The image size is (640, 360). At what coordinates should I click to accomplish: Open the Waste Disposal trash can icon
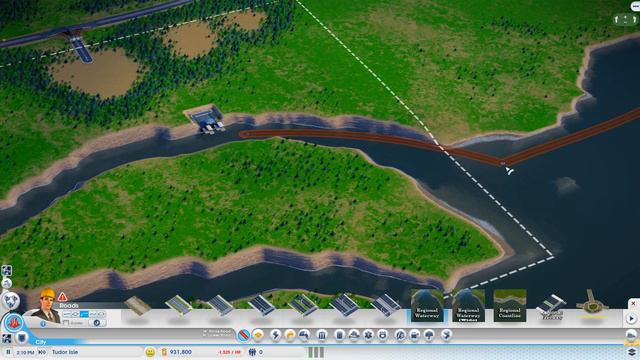click(339, 335)
